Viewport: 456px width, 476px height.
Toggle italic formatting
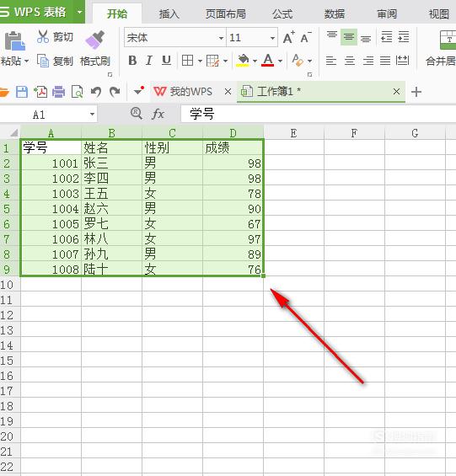[149, 61]
